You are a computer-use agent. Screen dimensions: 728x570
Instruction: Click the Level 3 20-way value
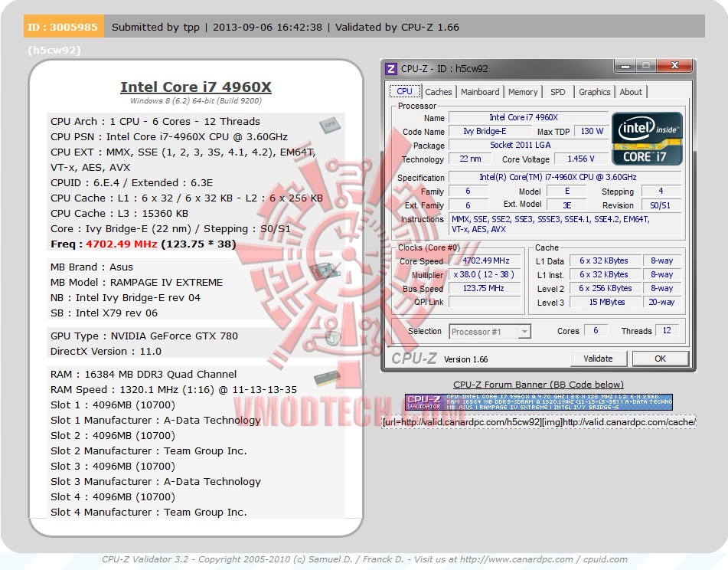pos(661,302)
